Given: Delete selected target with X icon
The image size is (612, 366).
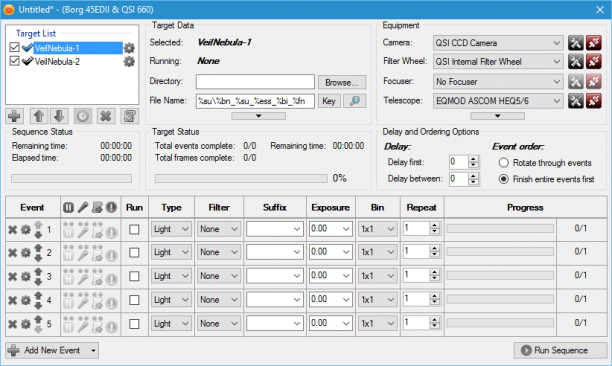Looking at the screenshot, I should (106, 116).
